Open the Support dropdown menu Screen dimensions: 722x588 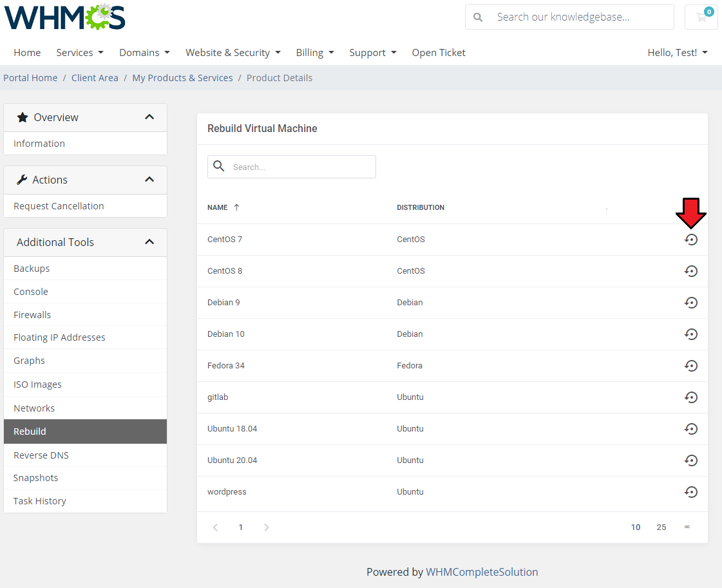(x=372, y=53)
